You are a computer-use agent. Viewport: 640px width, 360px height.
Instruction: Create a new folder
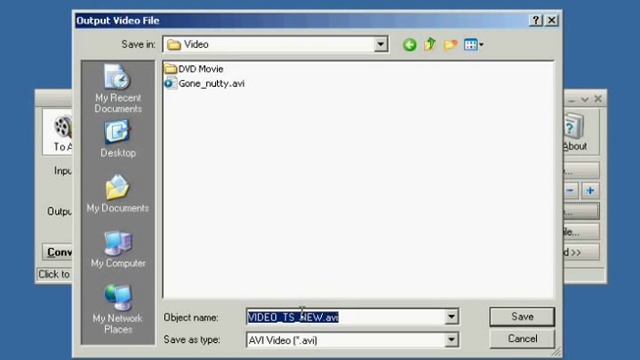(x=451, y=44)
